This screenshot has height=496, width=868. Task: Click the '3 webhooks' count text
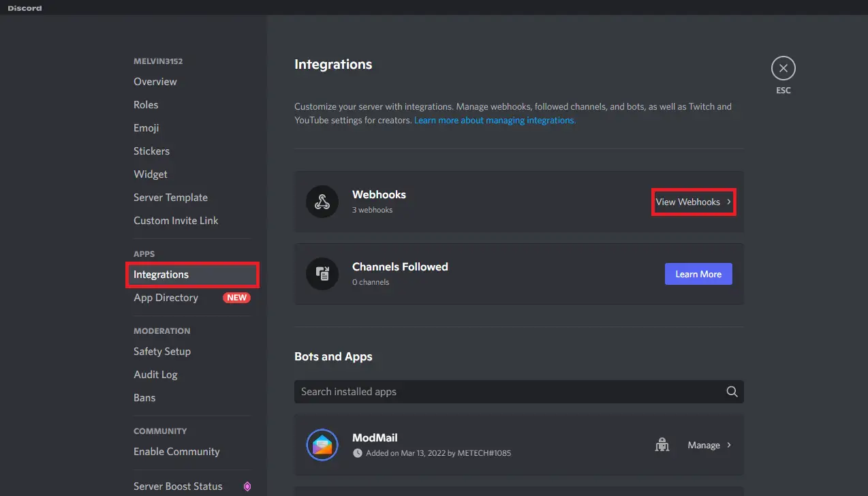click(372, 210)
